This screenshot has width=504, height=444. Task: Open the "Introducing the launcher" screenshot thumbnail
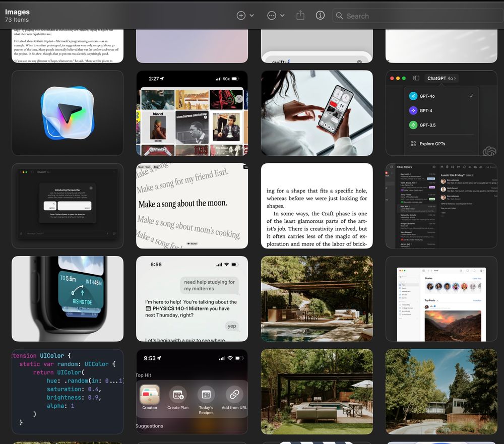point(68,206)
